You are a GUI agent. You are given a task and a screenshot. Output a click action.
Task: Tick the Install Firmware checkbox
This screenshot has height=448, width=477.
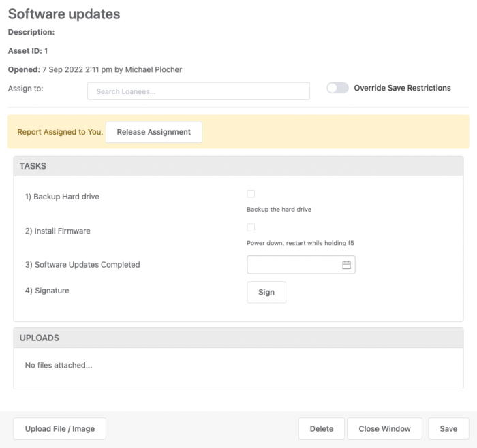251,227
